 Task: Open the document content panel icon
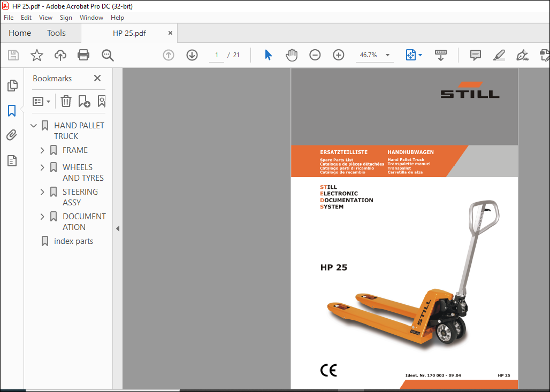point(12,160)
